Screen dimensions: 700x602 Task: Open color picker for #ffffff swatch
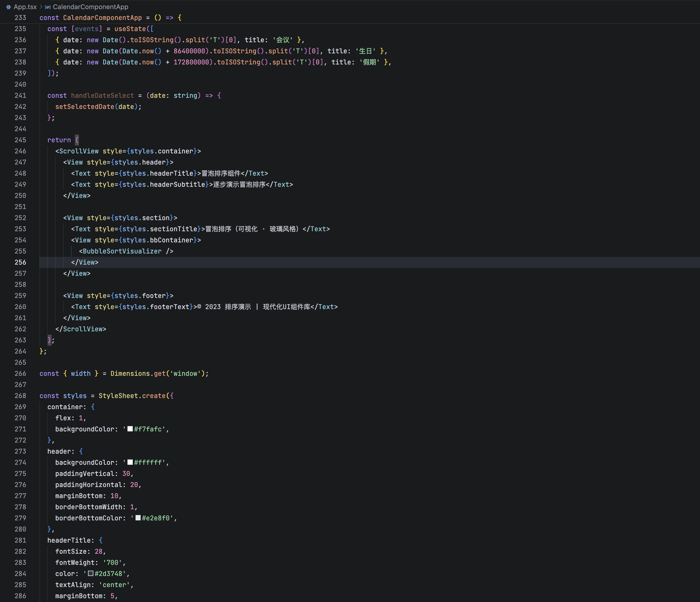coord(130,462)
